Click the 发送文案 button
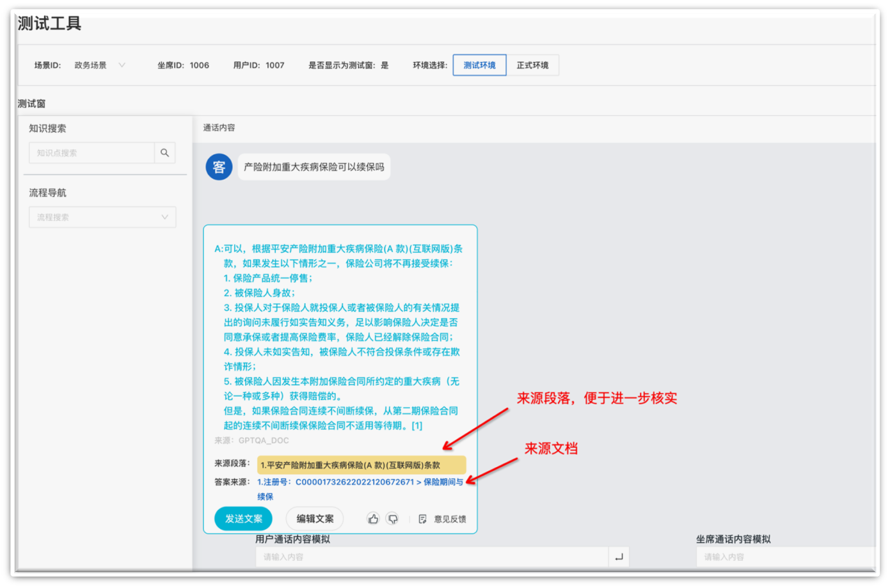The image size is (890, 588). (243, 519)
